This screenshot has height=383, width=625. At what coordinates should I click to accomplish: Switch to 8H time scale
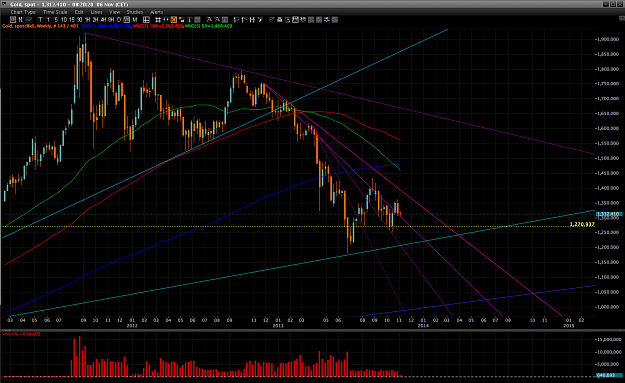click(x=111, y=20)
